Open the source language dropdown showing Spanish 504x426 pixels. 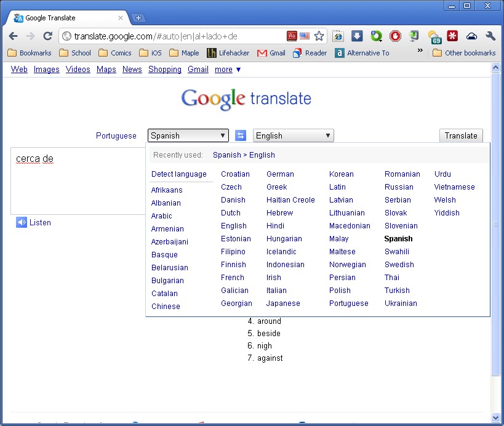(x=188, y=135)
